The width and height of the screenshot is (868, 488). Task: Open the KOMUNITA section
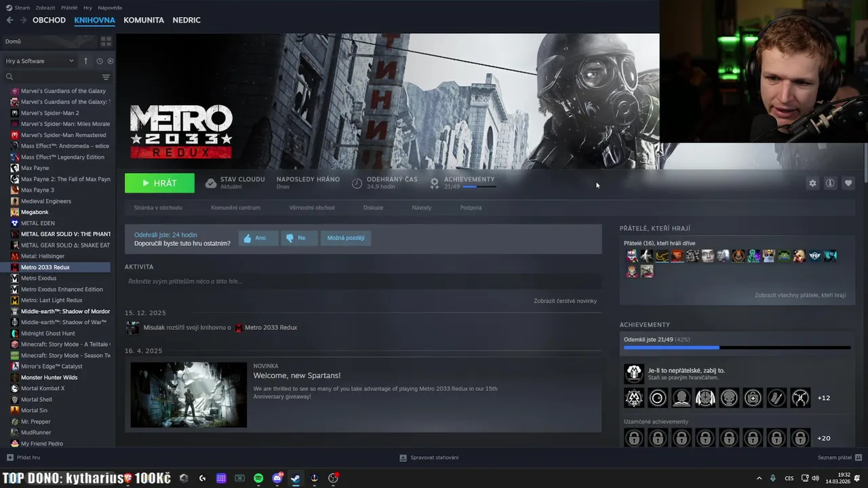point(144,20)
